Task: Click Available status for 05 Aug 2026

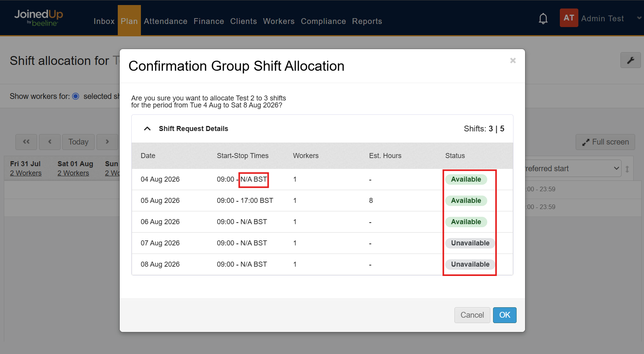Action: [x=466, y=201]
